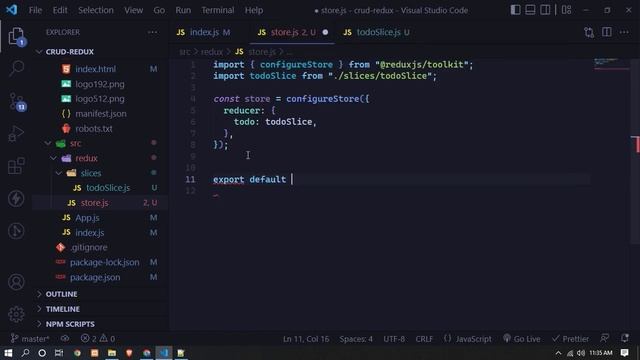Image resolution: width=640 pixels, height=360 pixels.
Task: Change the UTF-8 encoding
Action: tap(394, 339)
